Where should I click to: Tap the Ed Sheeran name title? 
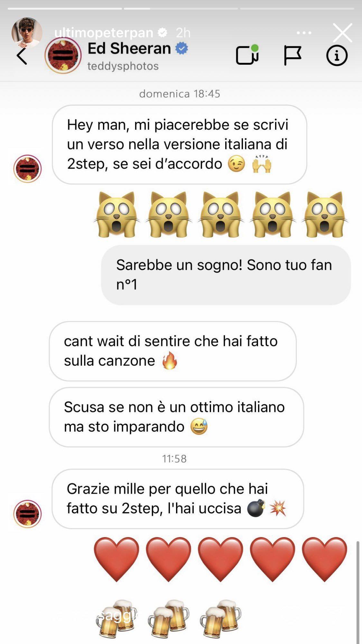129,49
